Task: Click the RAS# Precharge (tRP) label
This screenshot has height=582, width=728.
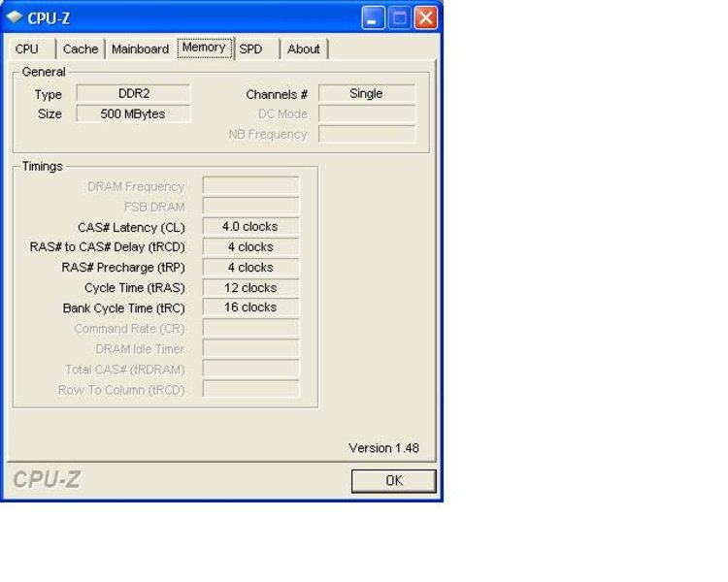Action: pos(123,268)
